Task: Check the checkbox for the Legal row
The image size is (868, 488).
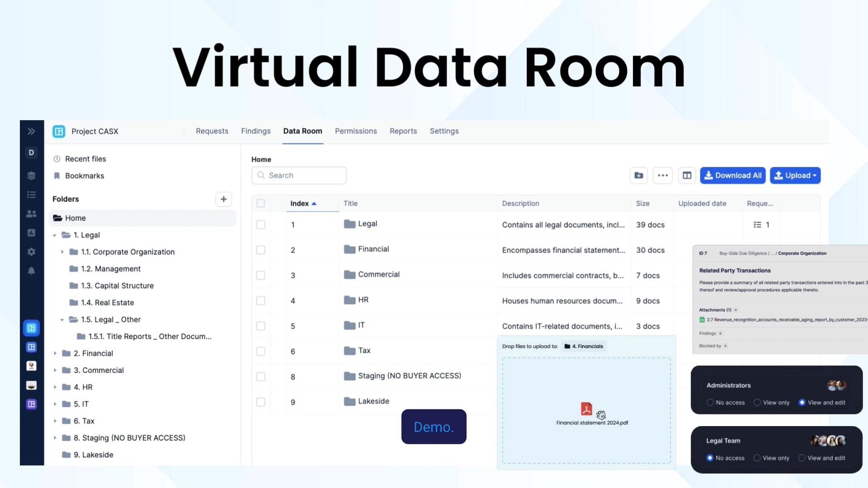Action: pos(261,225)
